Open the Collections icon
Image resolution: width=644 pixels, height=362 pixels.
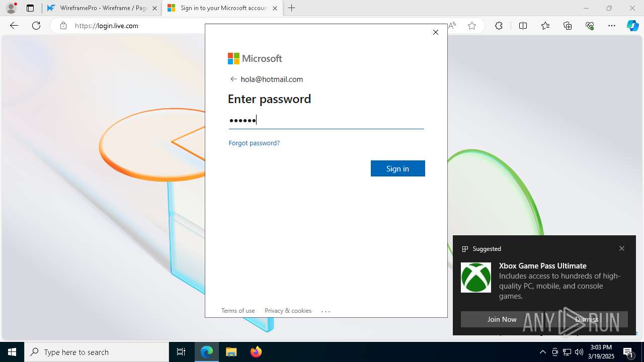pos(568,26)
